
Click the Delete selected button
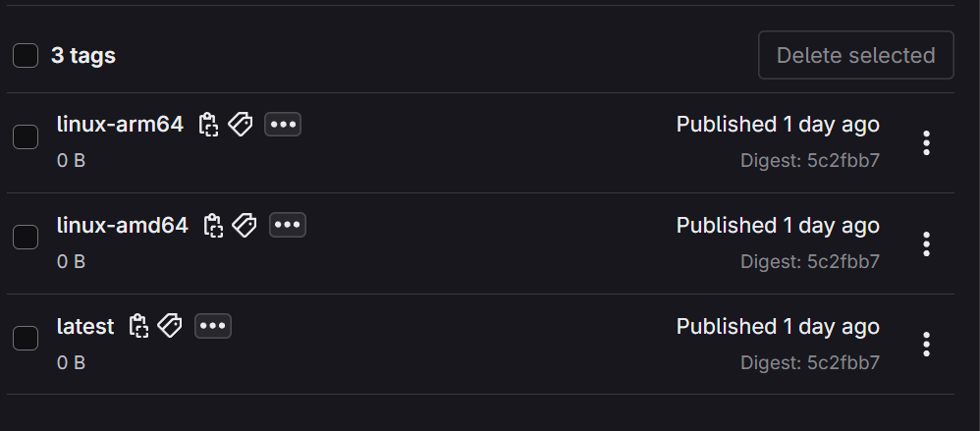tap(855, 55)
